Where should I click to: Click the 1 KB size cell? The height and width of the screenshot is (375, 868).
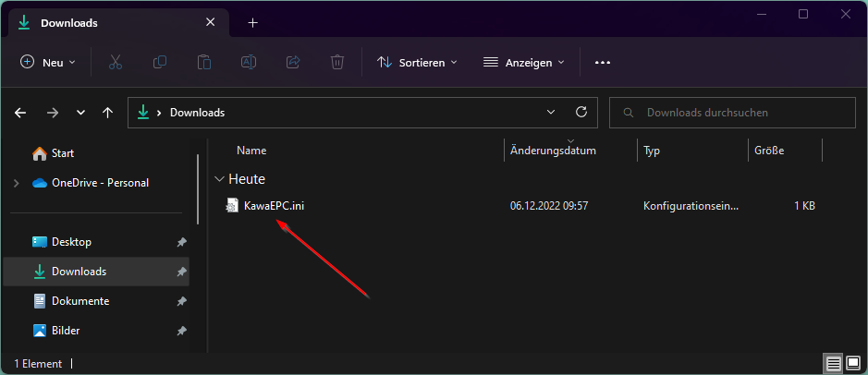(x=804, y=206)
